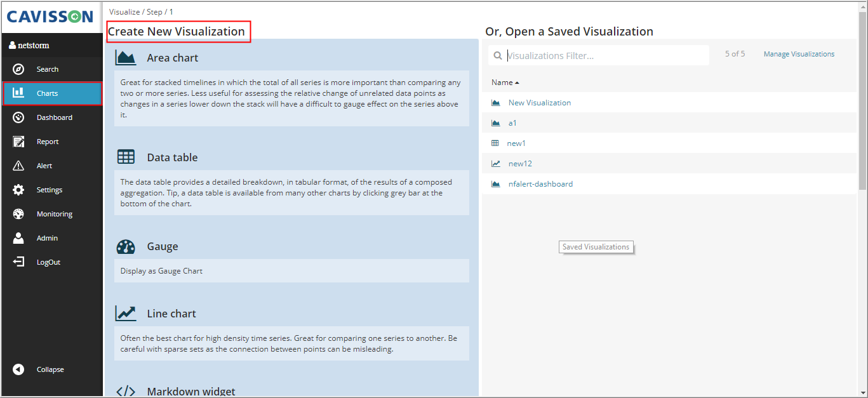868x398 pixels.
Task: Click the Settings gear icon in sidebar
Action: [18, 190]
